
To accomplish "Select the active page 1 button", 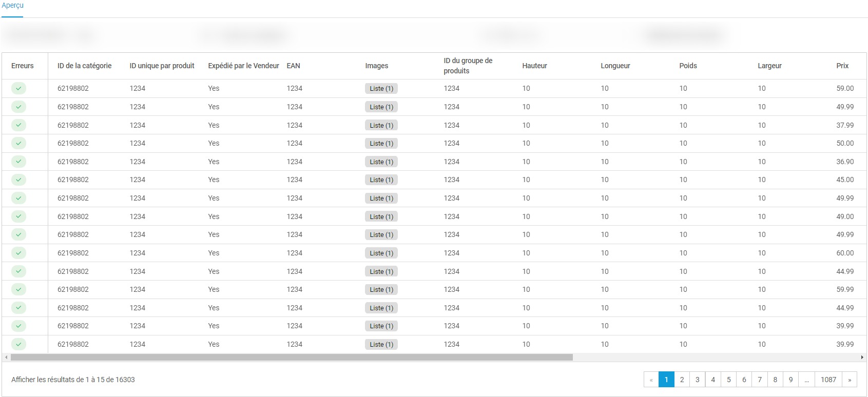I will 666,380.
